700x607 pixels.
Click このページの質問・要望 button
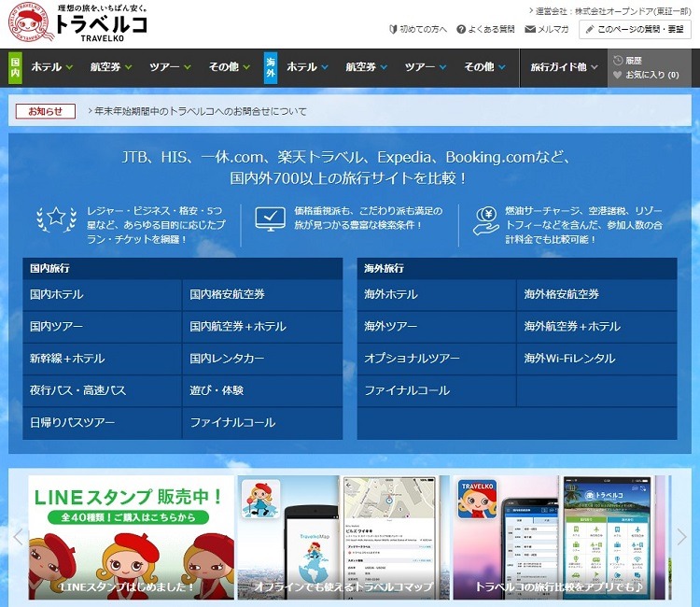[x=635, y=30]
